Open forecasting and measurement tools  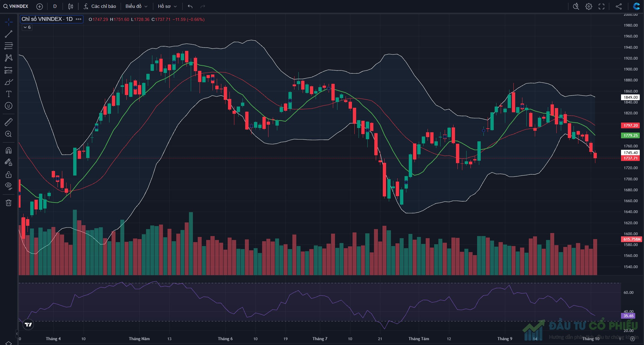(x=8, y=70)
